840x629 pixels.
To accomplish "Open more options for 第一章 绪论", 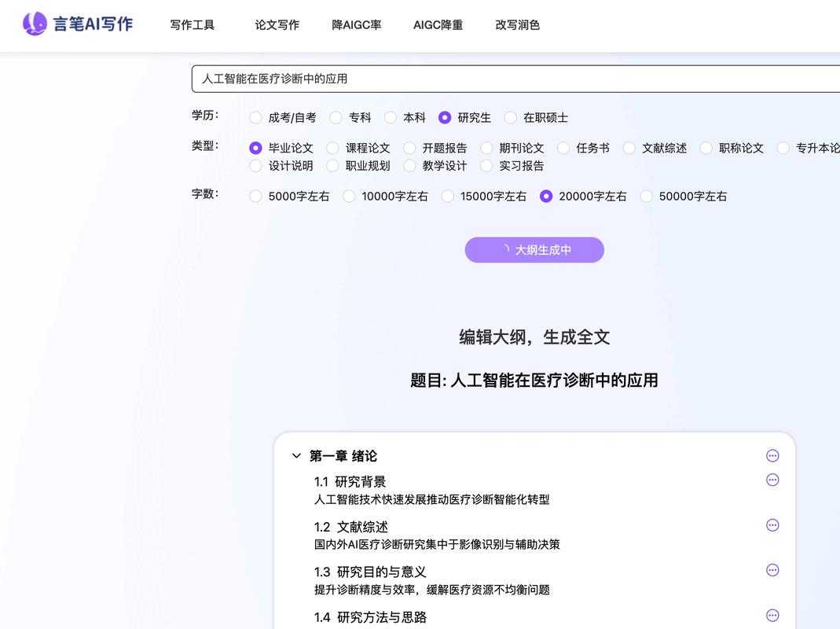I will pyautogui.click(x=772, y=456).
